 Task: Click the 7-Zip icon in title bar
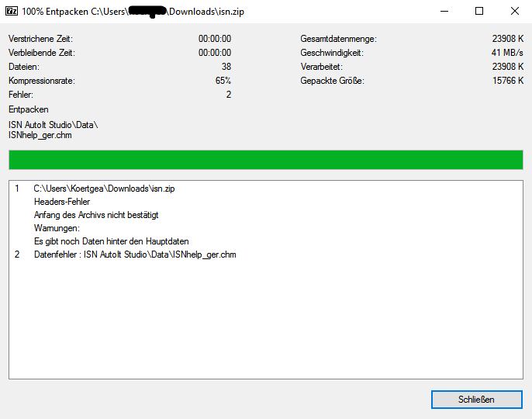coord(12,12)
